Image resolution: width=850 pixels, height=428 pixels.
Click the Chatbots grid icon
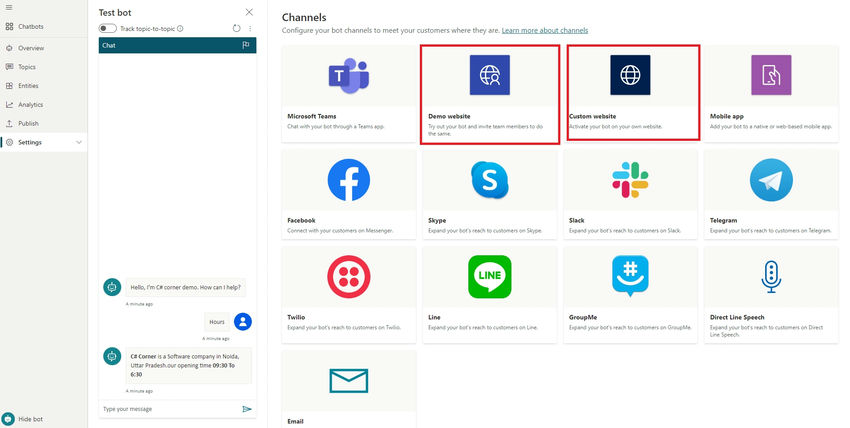click(x=9, y=27)
